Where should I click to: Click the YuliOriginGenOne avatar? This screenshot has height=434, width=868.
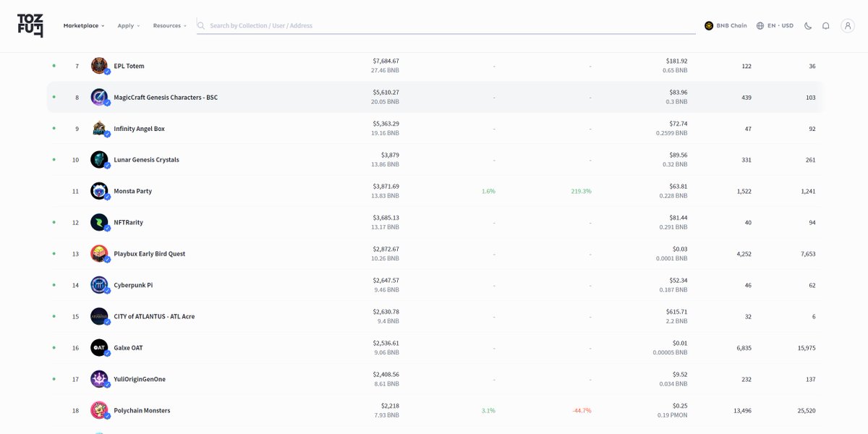[x=100, y=379]
